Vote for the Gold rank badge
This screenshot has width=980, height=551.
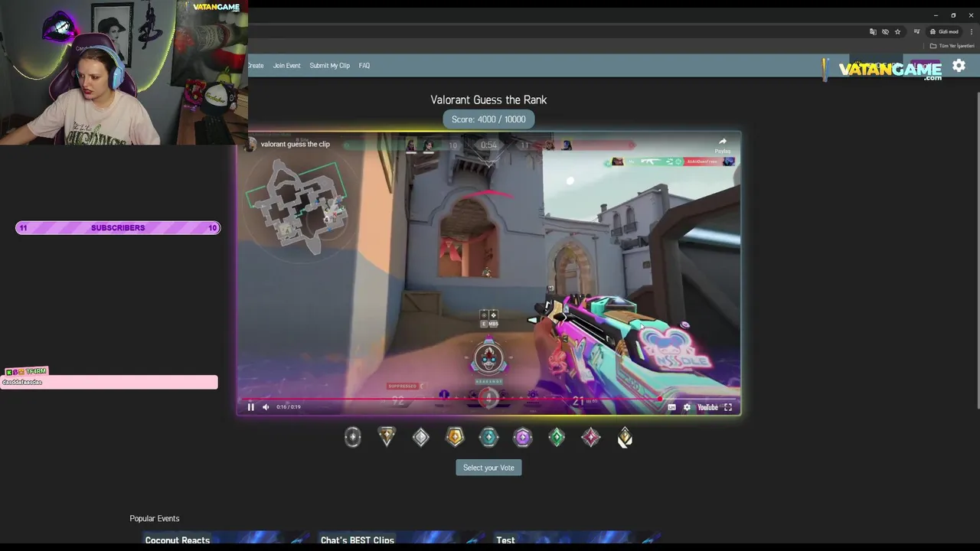(x=455, y=437)
